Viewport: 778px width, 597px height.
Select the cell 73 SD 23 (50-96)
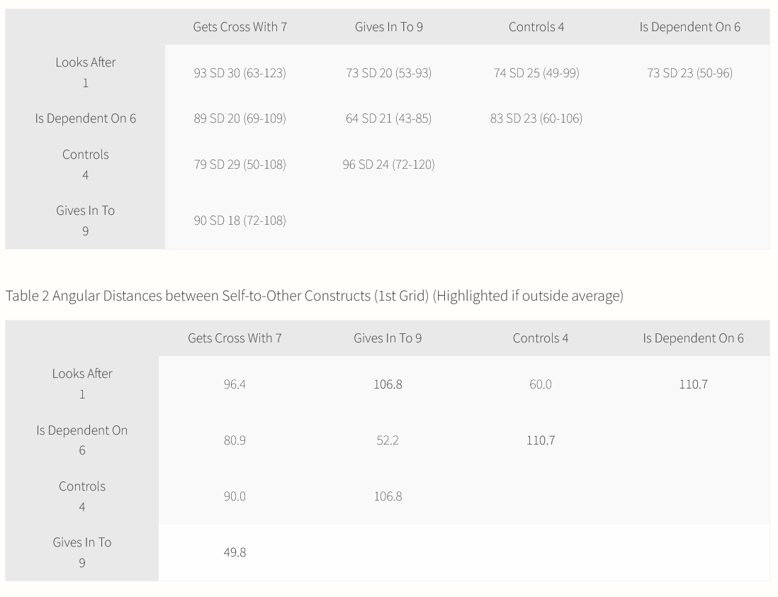[x=690, y=73]
